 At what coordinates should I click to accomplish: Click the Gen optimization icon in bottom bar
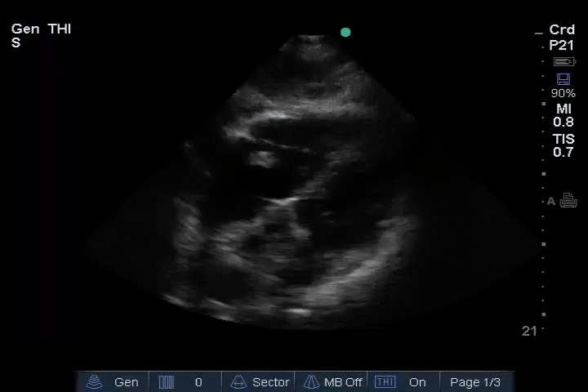tap(95, 382)
